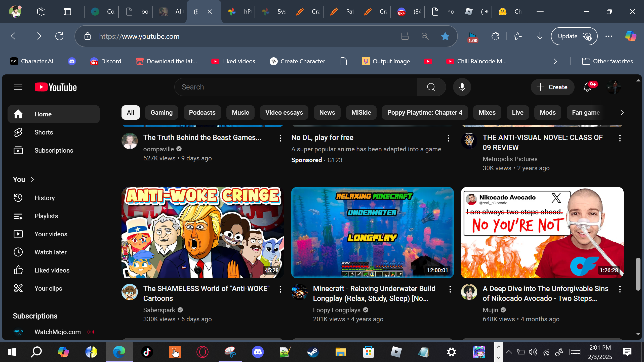Image resolution: width=644 pixels, height=362 pixels.
Task: Select the Video essays filter chip
Action: pos(284,112)
